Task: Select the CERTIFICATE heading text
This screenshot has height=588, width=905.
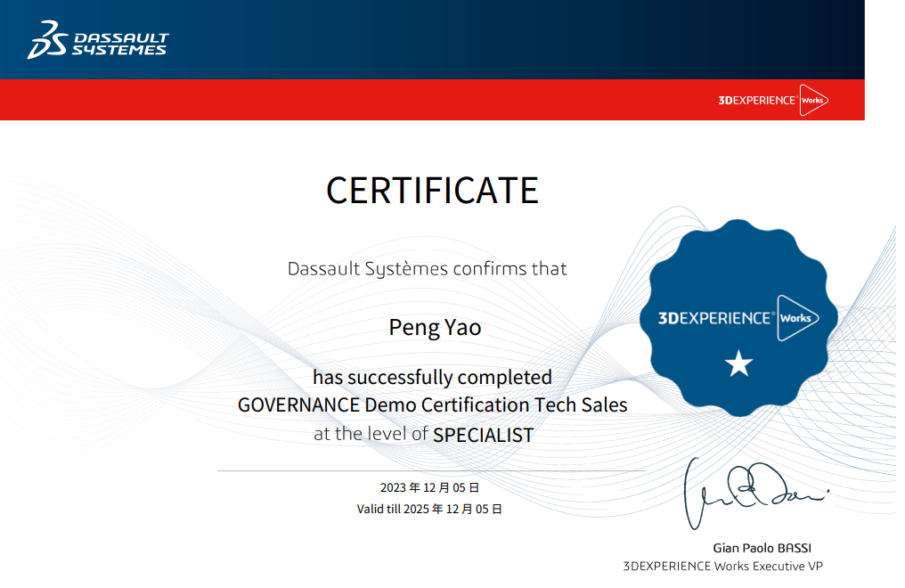Action: (432, 191)
